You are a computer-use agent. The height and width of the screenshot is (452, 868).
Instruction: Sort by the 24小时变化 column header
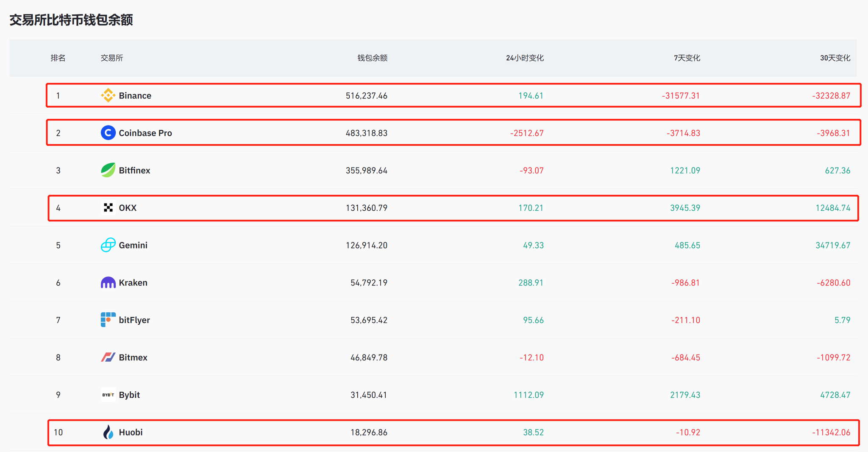(525, 58)
